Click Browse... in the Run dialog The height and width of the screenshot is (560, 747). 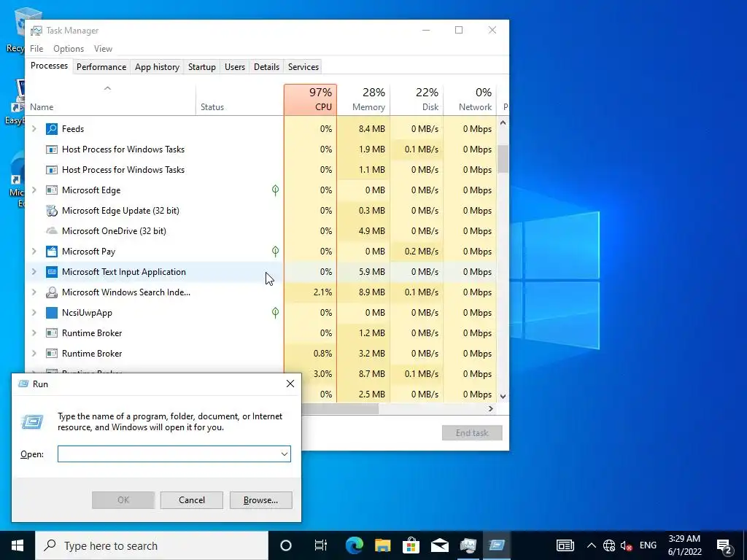point(260,500)
